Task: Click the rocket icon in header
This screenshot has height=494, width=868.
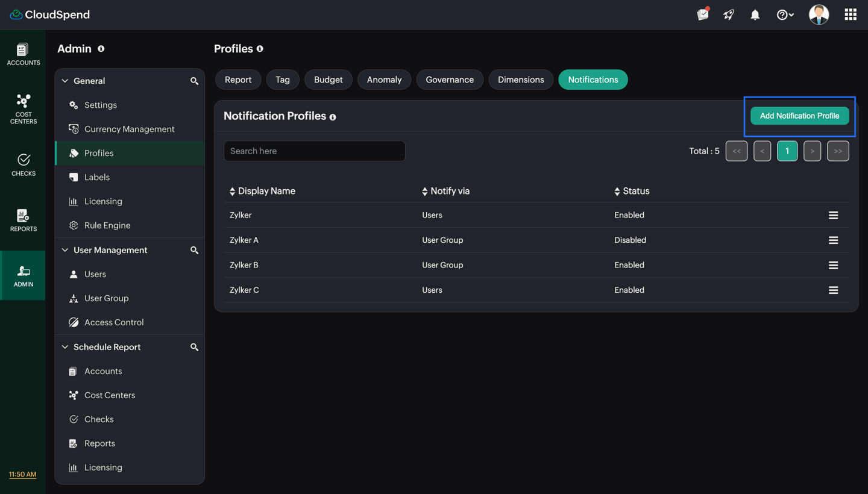Action: point(729,14)
